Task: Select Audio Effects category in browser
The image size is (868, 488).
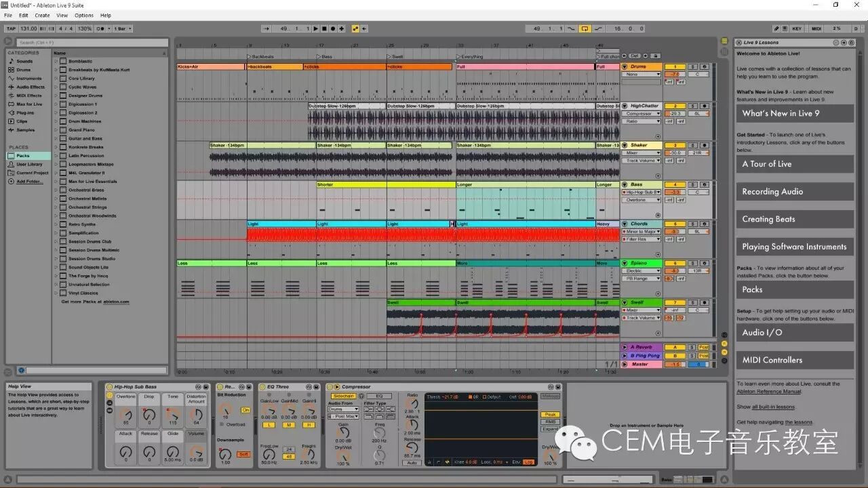Action: pos(30,87)
